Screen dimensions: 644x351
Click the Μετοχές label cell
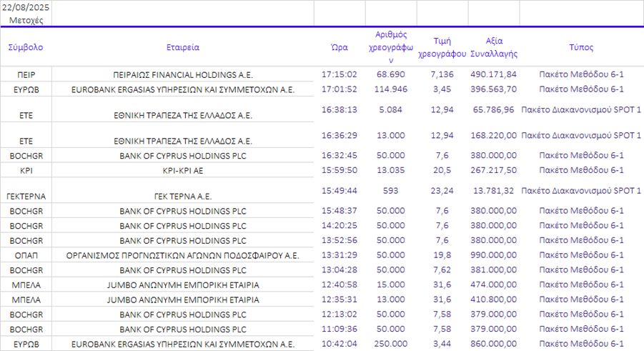click(26, 20)
